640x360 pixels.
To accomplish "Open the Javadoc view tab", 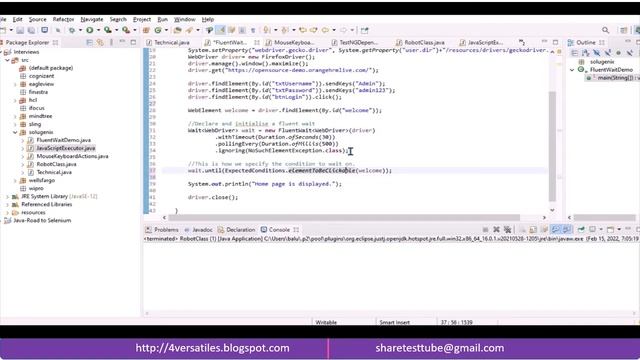I will (x=198, y=230).
